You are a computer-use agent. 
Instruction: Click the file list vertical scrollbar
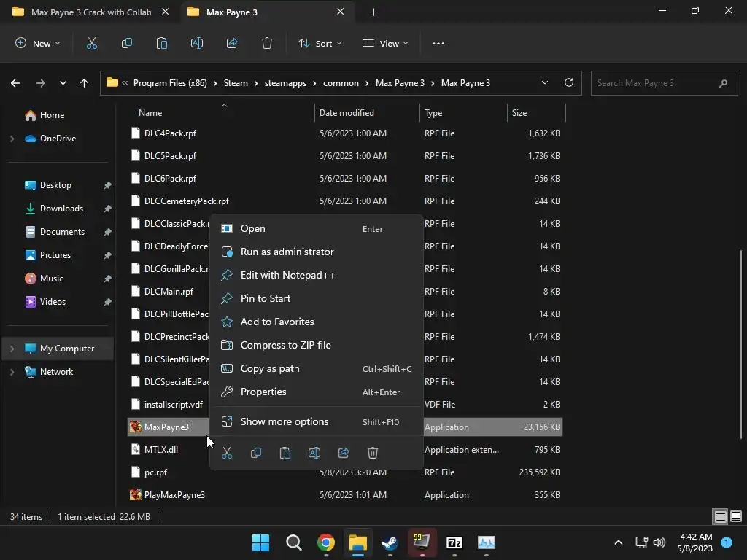tap(741, 344)
